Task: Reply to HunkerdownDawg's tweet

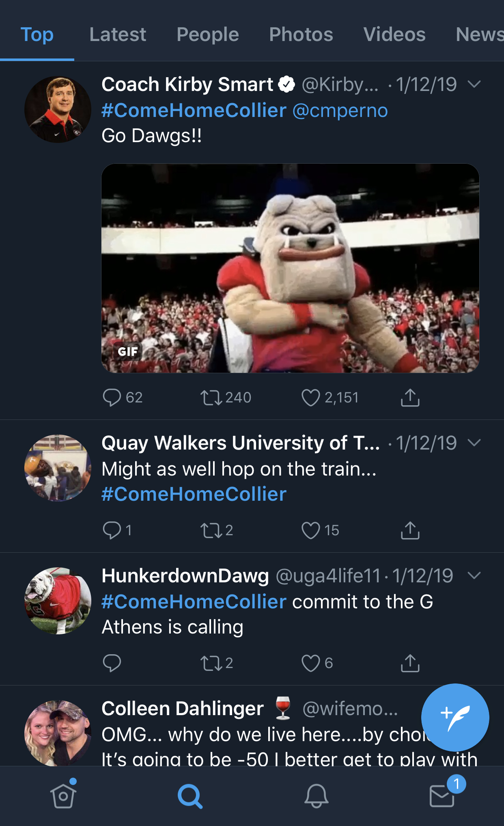Action: [112, 663]
